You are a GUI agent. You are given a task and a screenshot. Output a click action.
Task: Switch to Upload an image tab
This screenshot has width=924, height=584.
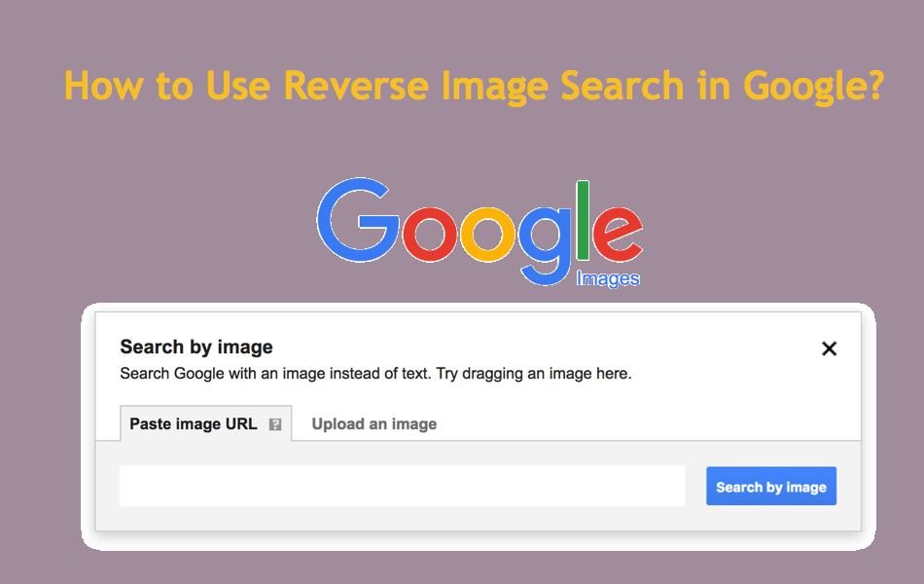(374, 423)
